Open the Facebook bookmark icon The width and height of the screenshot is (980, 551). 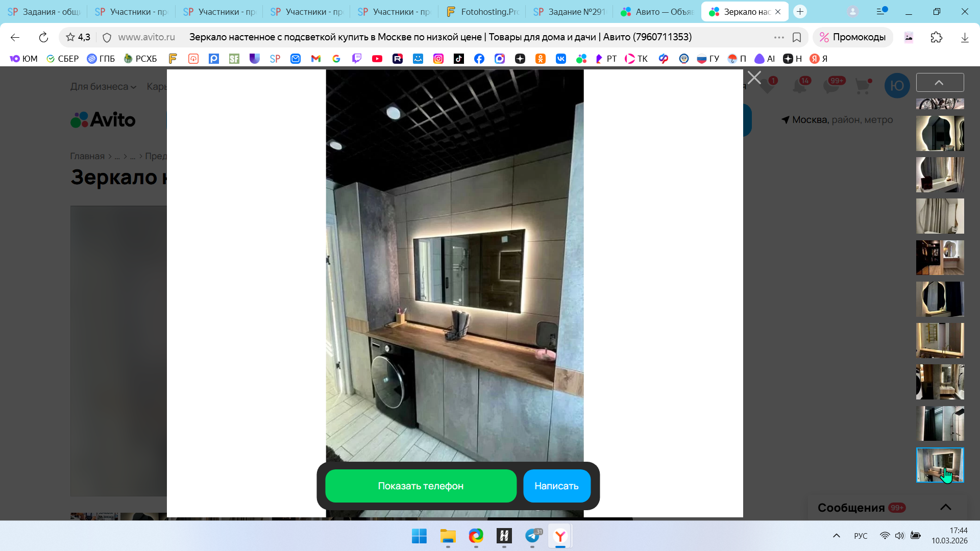(x=479, y=59)
